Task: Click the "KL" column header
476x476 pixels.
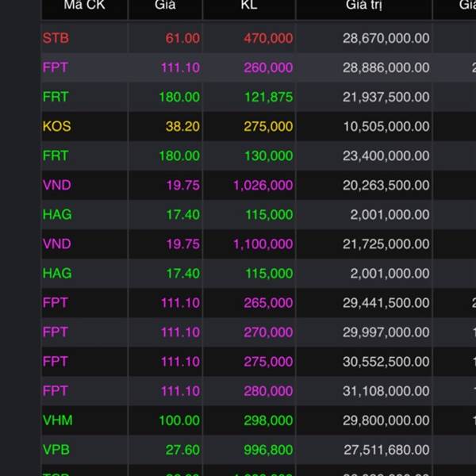Action: 249,6
